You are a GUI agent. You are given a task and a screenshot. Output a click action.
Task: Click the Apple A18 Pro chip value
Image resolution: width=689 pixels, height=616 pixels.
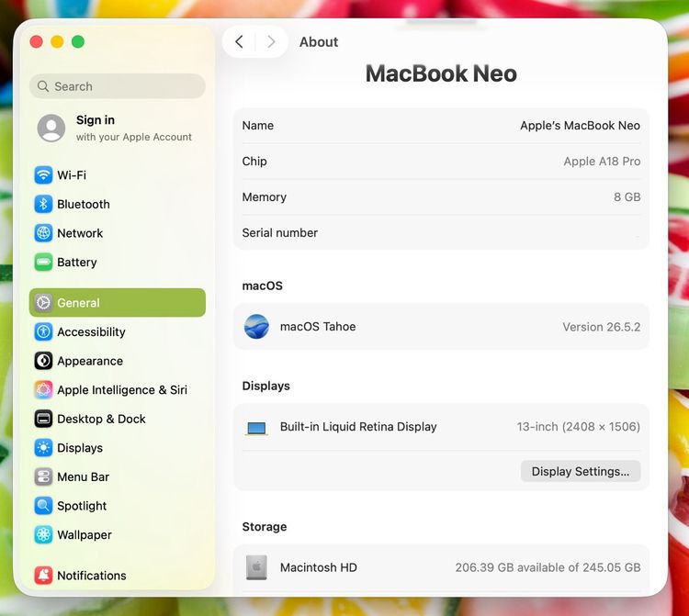click(x=602, y=162)
